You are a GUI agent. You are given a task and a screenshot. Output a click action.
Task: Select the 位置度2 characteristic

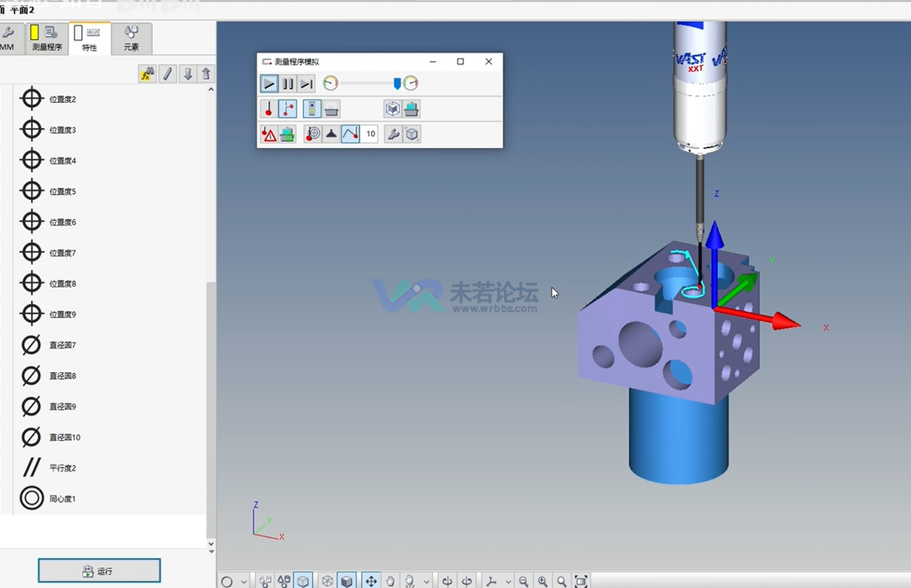tap(48, 99)
